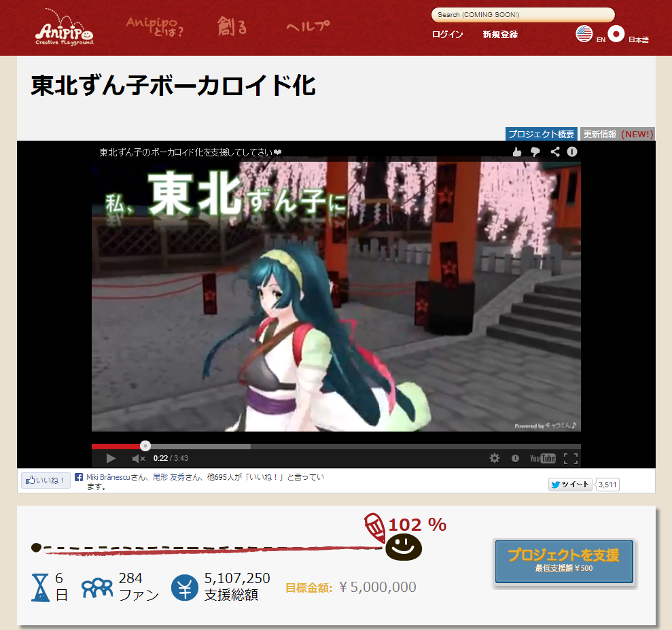Click the Facebook いいね! button
672x630 pixels.
46,480
